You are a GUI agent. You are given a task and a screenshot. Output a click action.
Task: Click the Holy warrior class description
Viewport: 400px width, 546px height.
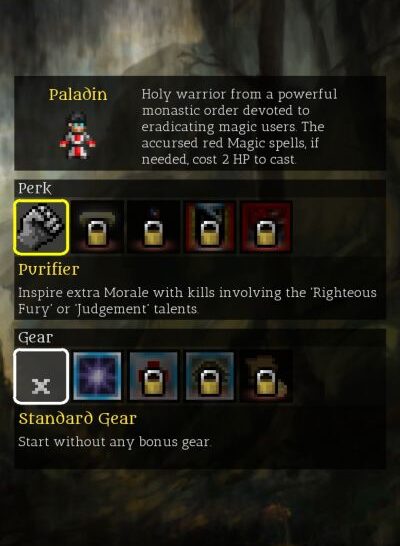239,127
